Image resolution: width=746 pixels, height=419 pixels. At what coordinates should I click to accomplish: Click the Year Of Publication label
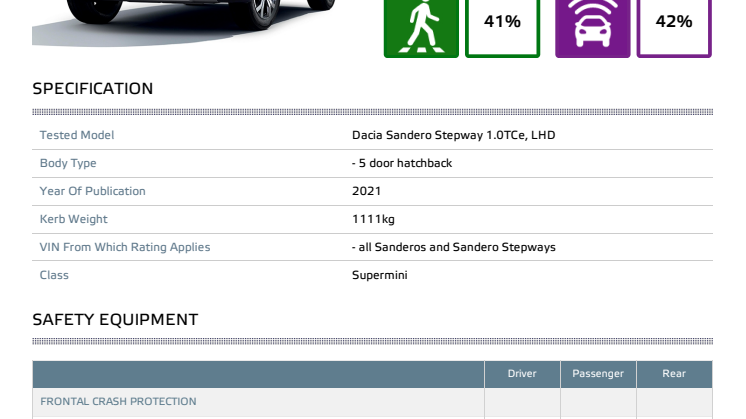coord(93,191)
